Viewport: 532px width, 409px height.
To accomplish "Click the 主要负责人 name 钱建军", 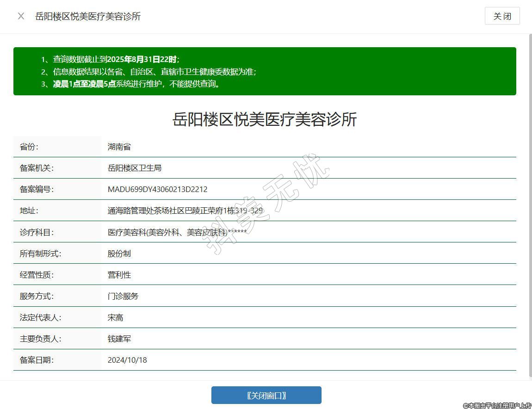I will tap(119, 339).
